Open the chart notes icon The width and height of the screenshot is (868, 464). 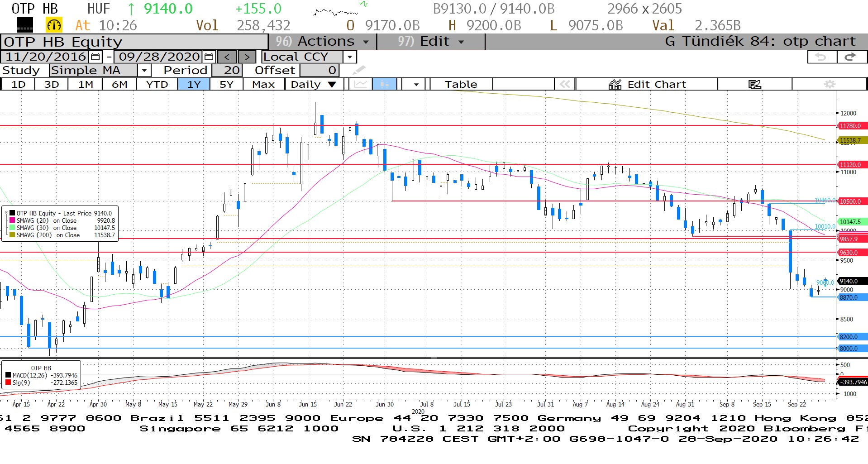point(754,84)
